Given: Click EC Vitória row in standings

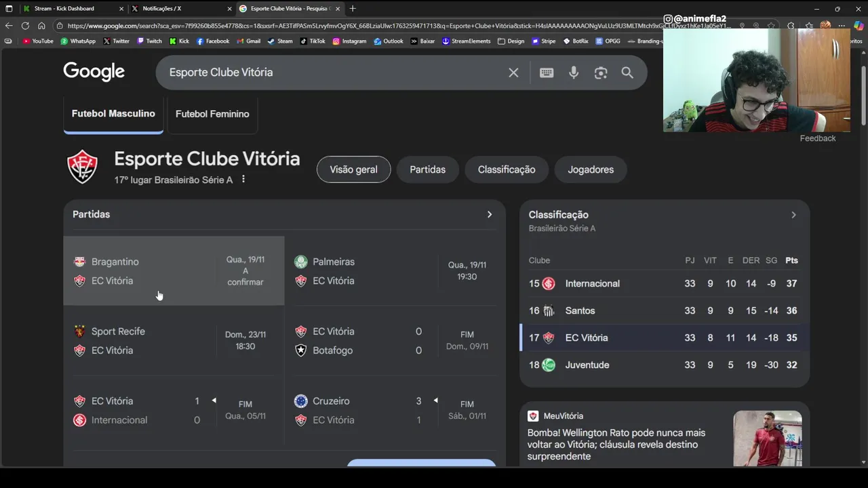Looking at the screenshot, I should pyautogui.click(x=665, y=338).
